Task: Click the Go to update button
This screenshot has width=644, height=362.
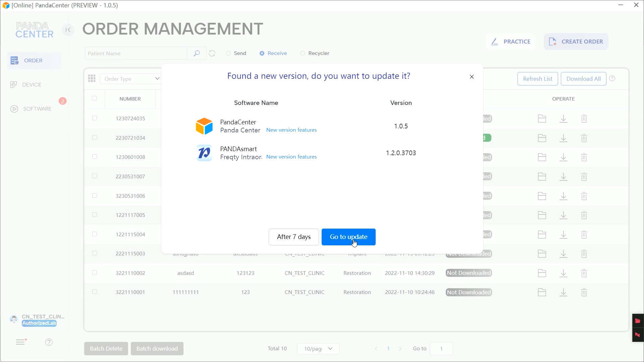Action: 348,237
